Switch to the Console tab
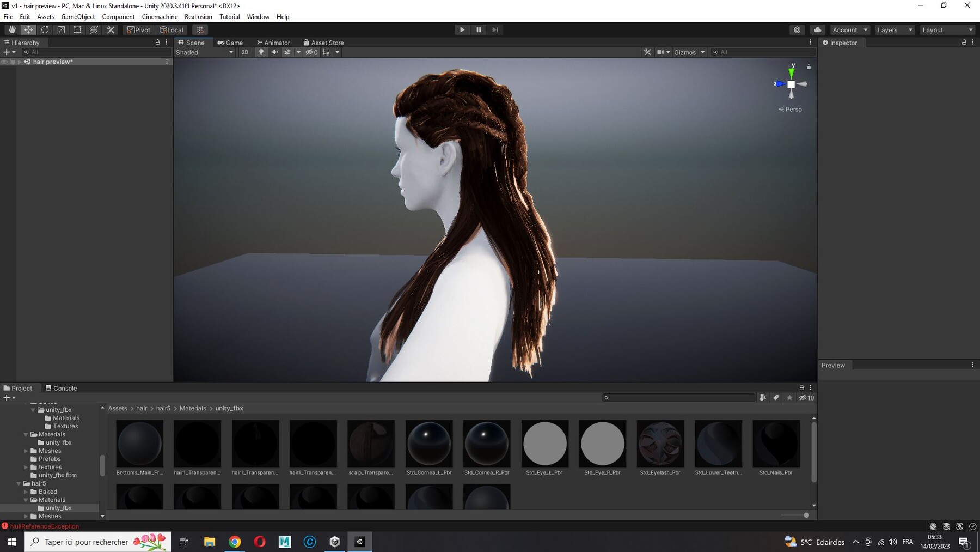The height and width of the screenshot is (552, 980). [61, 388]
